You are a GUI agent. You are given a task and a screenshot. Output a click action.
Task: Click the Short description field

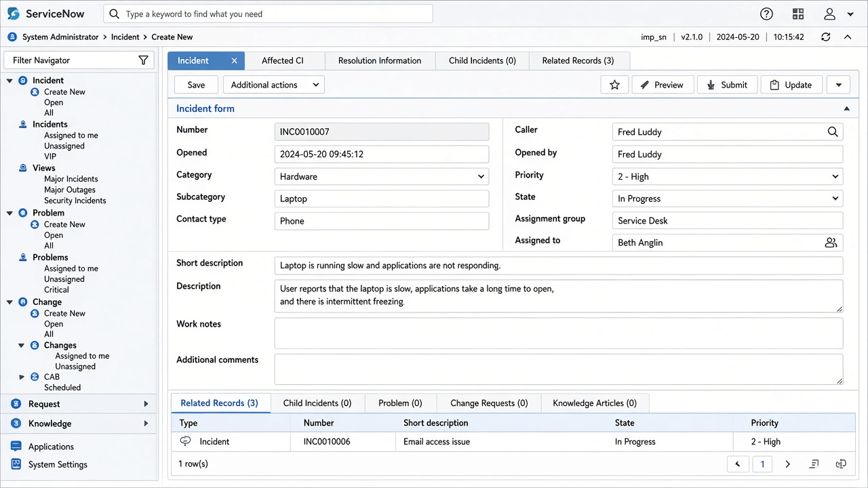pyautogui.click(x=559, y=265)
